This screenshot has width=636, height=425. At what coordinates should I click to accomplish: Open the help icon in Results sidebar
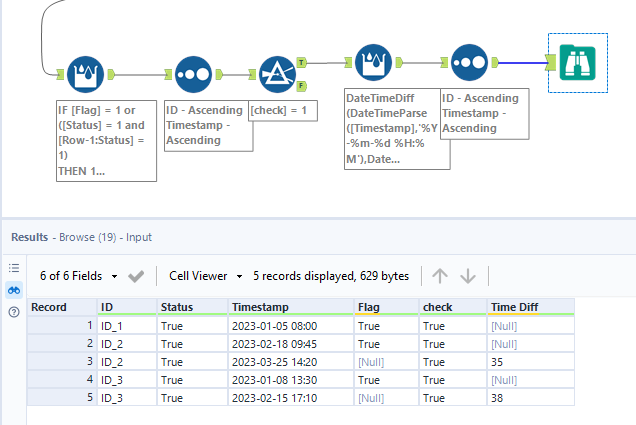14,312
